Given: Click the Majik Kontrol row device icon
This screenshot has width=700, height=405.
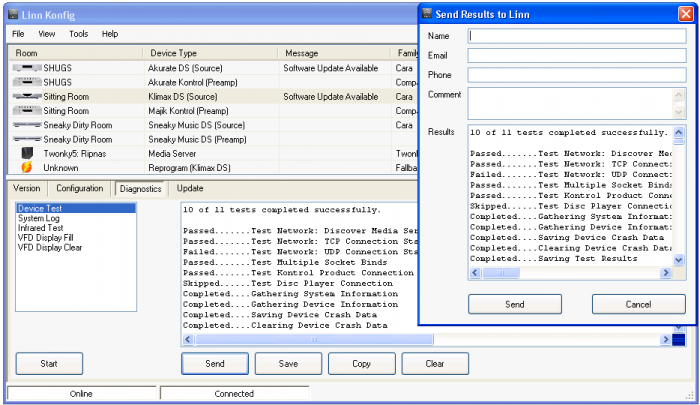Looking at the screenshot, I should pyautogui.click(x=27, y=111).
